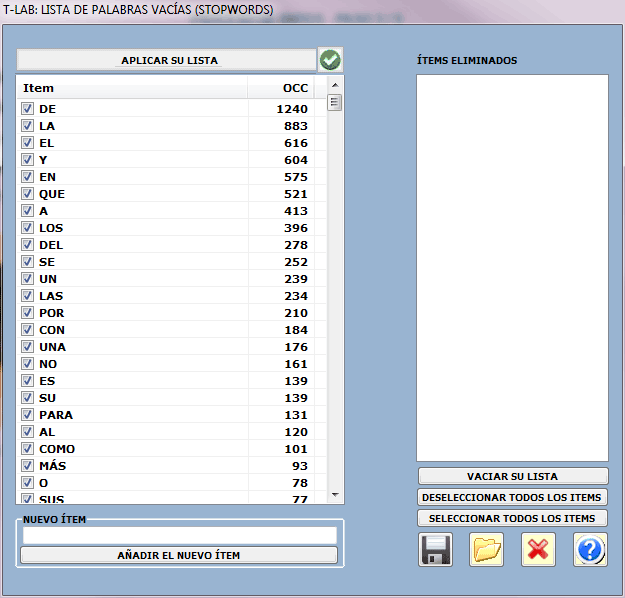The image size is (625, 598).
Task: Toggle the AL item checkbox
Action: point(28,432)
